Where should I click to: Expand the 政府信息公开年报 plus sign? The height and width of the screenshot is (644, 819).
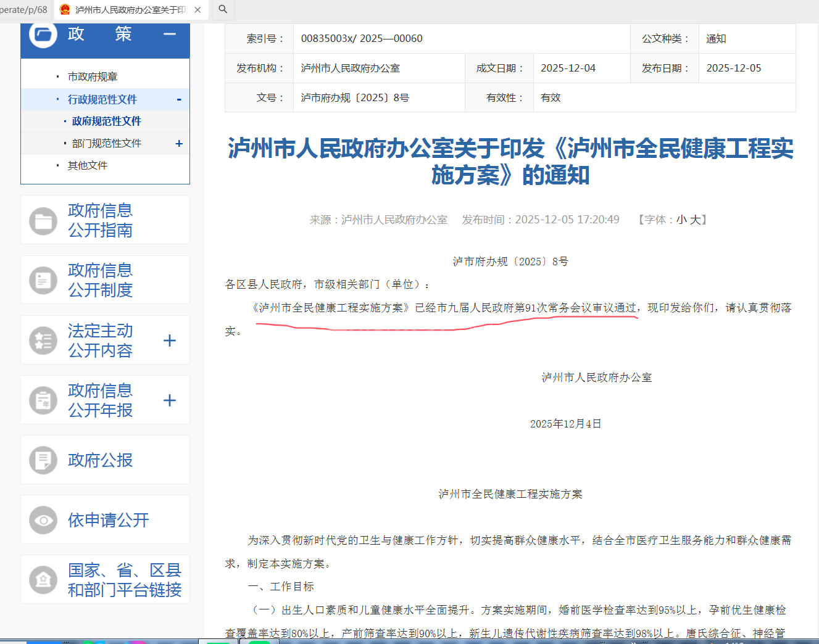pyautogui.click(x=170, y=400)
